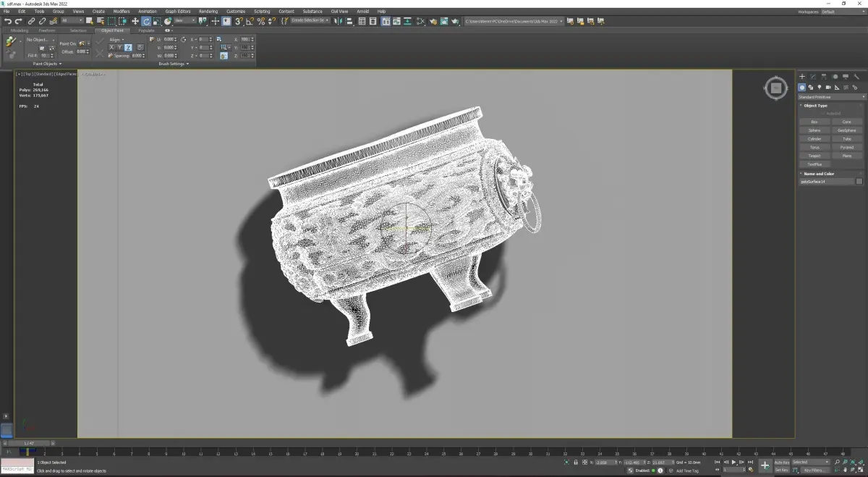
Task: Toggle the Enabled green indicator
Action: [x=653, y=470]
